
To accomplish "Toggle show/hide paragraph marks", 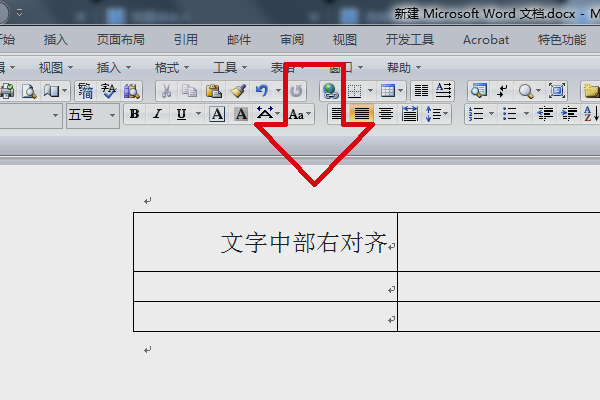I will tap(502, 91).
